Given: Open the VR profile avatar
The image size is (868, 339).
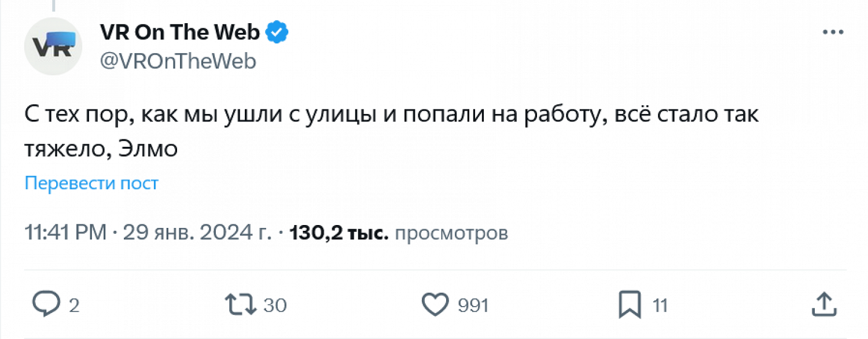Looking at the screenshot, I should pos(53,46).
